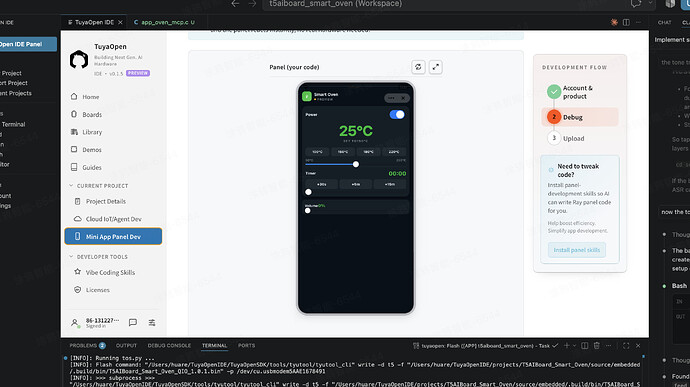Click the Smart Oven green app icon
Image resolution: width=690 pixels, height=387 pixels.
(307, 96)
